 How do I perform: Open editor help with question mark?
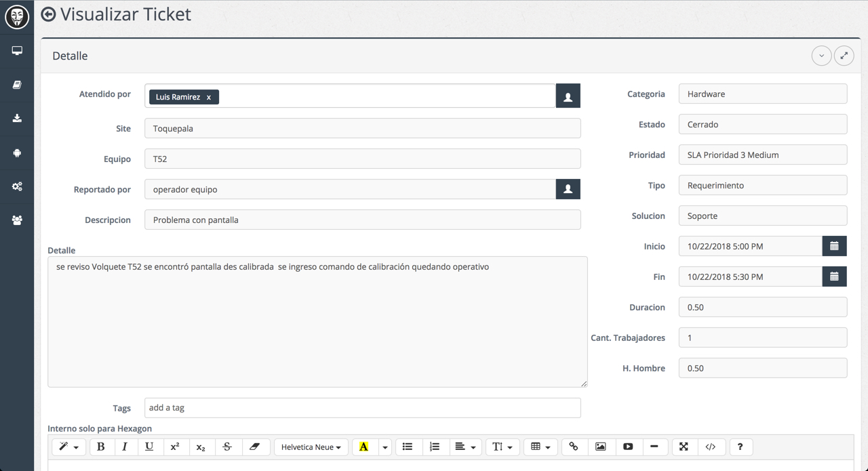(x=741, y=447)
